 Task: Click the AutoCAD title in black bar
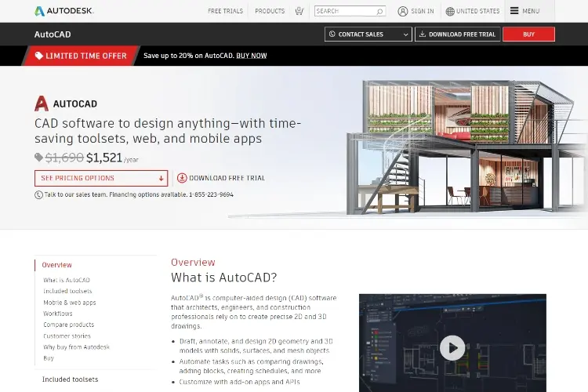(x=53, y=34)
